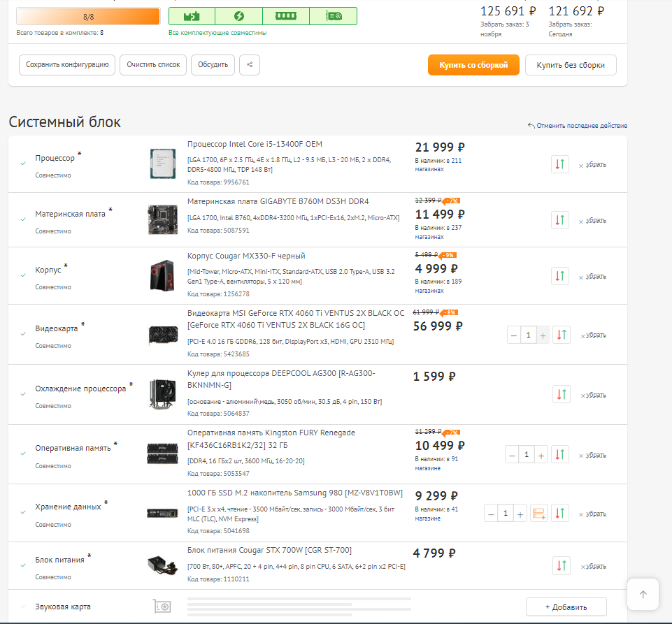Click the scroll-to-top arrow button
Viewport: 672px width, 624px height.
pos(643,595)
